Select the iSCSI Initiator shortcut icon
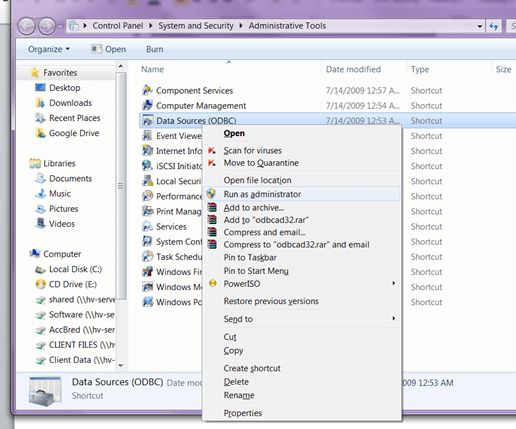The width and height of the screenshot is (516, 429). pos(147,166)
